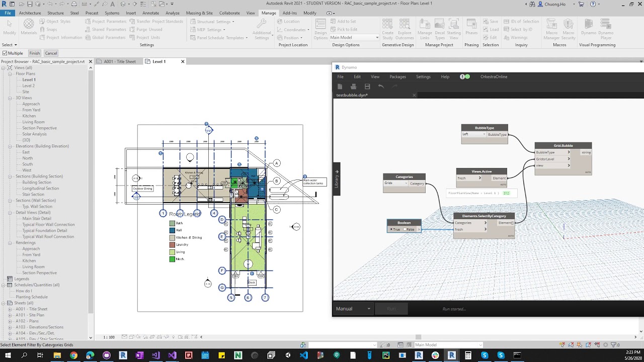Viewport: 644px width, 362px height.
Task: Open Project Units
Action: pos(144,38)
